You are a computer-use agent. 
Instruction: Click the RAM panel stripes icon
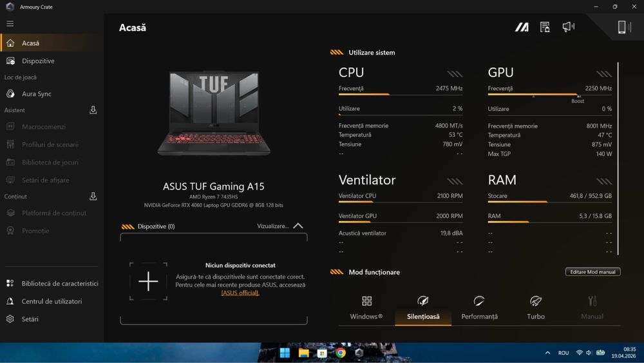pyautogui.click(x=604, y=181)
